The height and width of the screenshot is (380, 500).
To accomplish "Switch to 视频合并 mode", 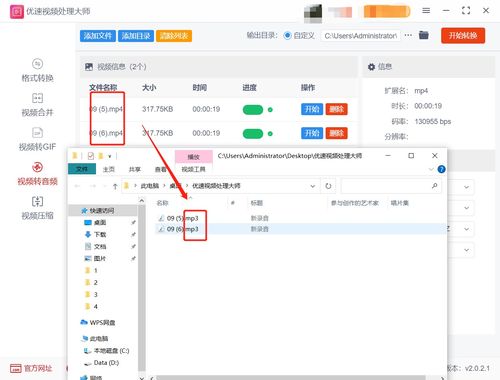I will click(x=37, y=105).
